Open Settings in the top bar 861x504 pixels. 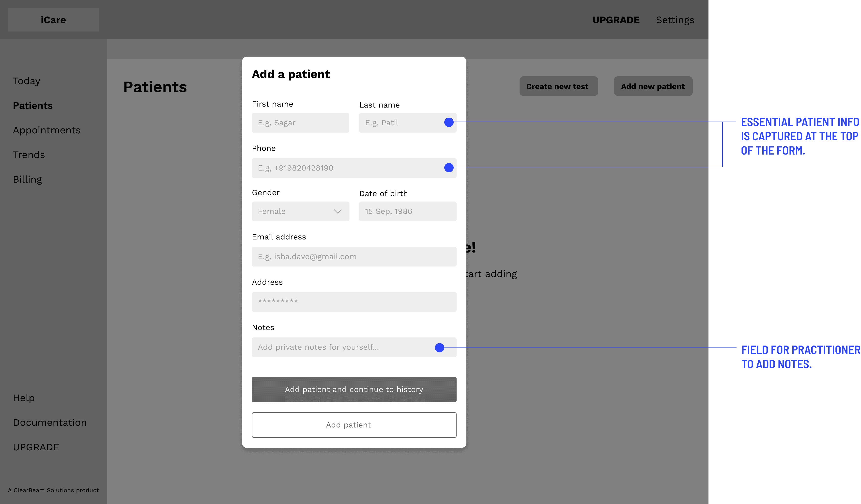675,20
